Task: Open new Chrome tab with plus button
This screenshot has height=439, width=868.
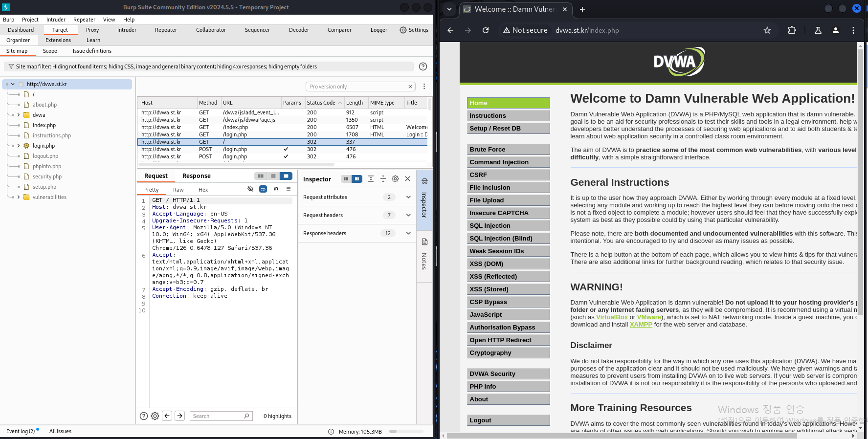Action: 582,9
